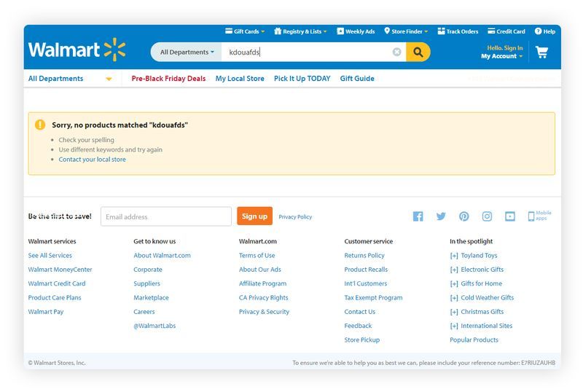Open the Returns Policy link
583x392 pixels.
coord(364,256)
